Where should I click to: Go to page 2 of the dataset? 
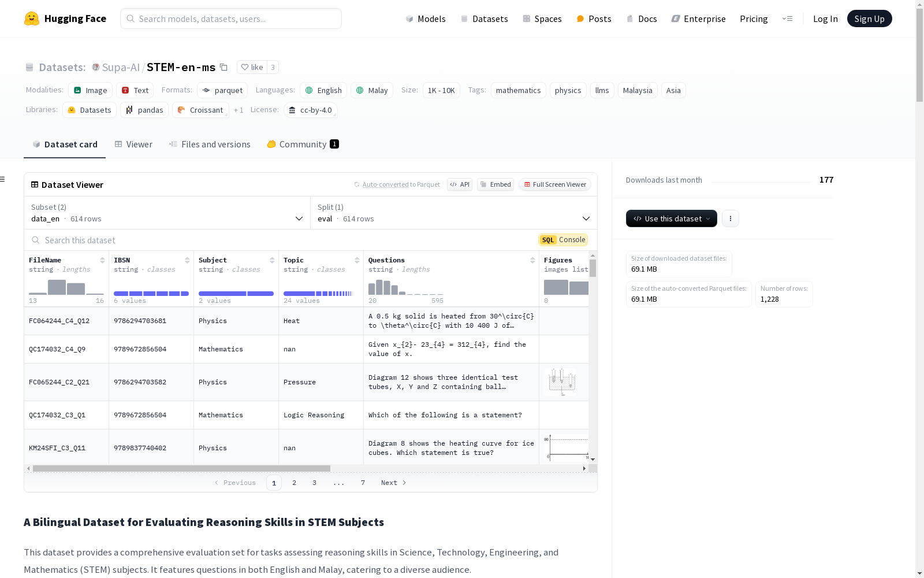294,483
